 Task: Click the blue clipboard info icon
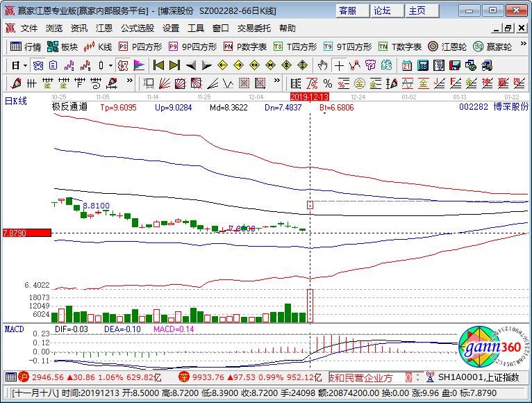click(x=53, y=65)
